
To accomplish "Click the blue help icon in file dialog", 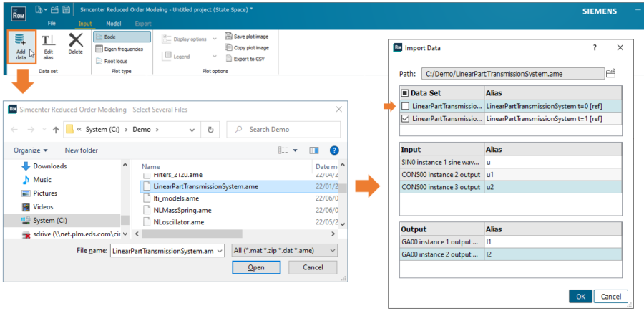I will 334,150.
